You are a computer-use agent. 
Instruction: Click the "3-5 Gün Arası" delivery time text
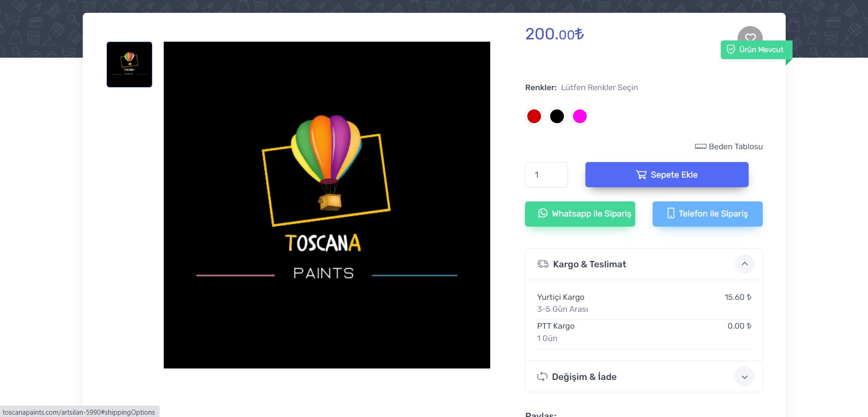563,309
